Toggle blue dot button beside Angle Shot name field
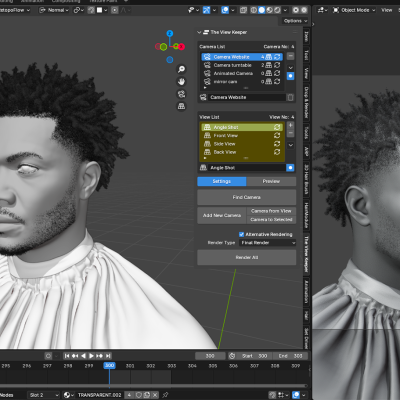 pos(290,168)
